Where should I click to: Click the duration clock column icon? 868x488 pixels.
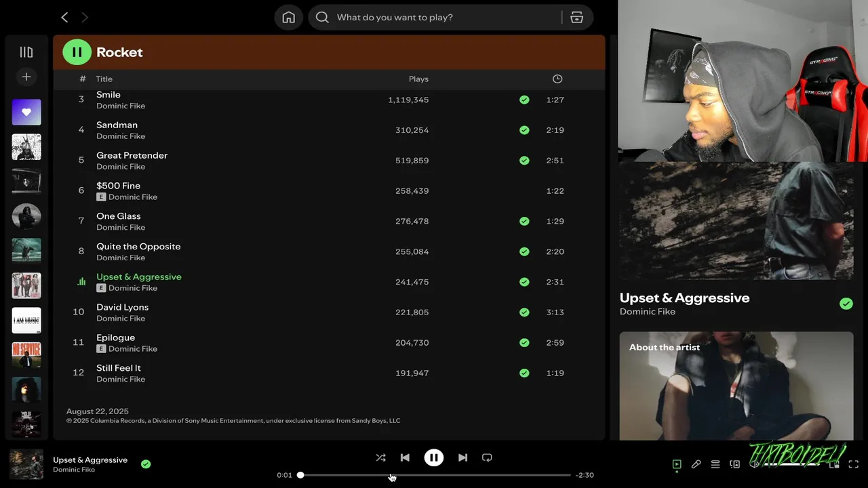pyautogui.click(x=557, y=79)
